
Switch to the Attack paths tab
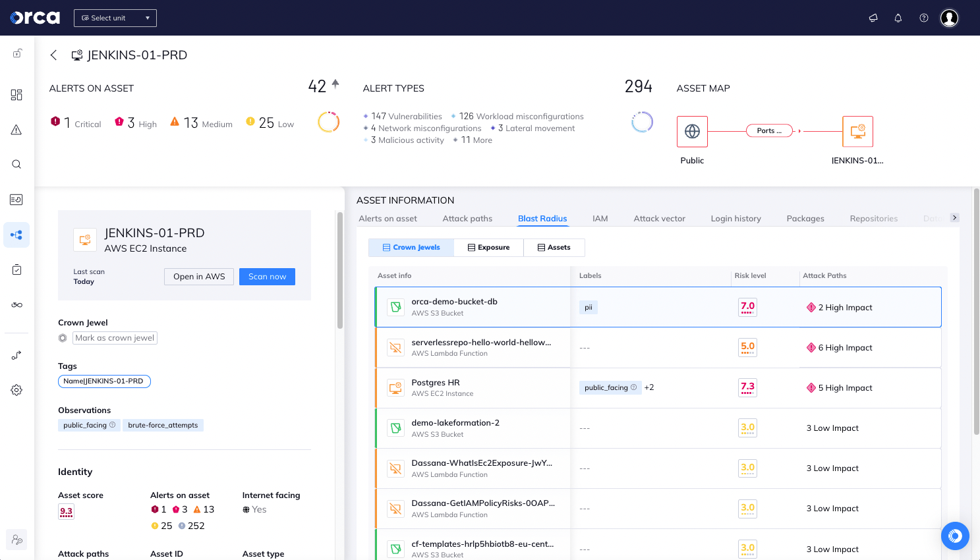pyautogui.click(x=467, y=219)
